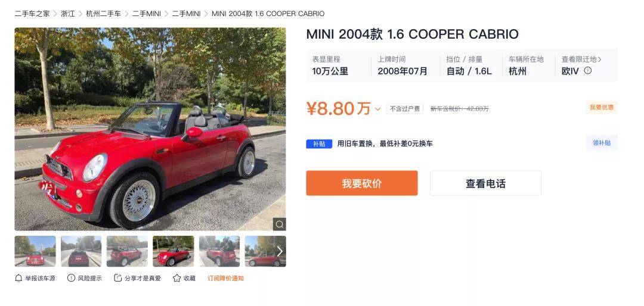
Task: Expand 查看限迁地 chevron
Action: tap(600, 60)
